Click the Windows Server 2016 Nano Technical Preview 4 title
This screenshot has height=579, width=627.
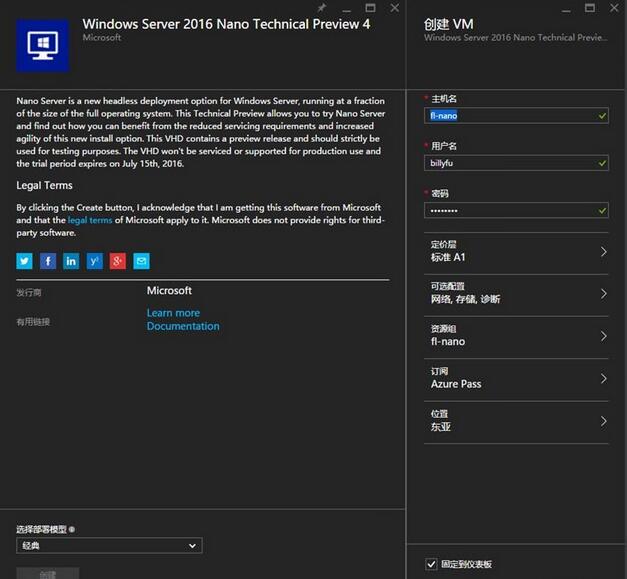226,24
